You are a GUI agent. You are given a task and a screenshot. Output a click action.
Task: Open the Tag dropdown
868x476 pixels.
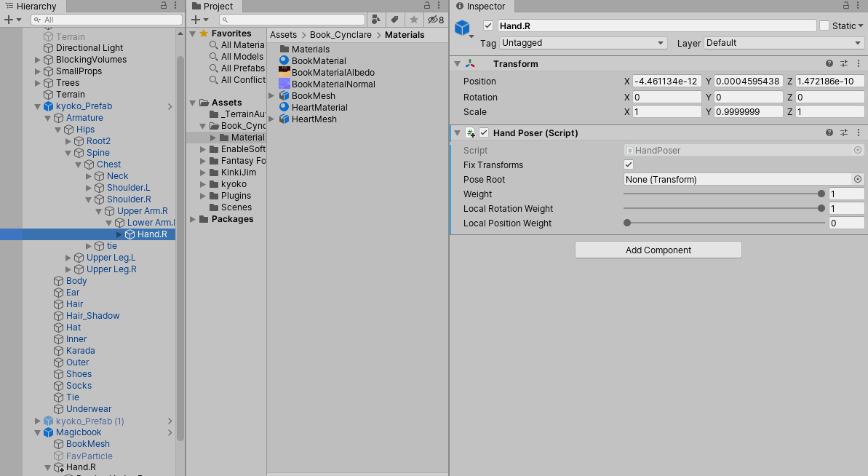tap(583, 43)
